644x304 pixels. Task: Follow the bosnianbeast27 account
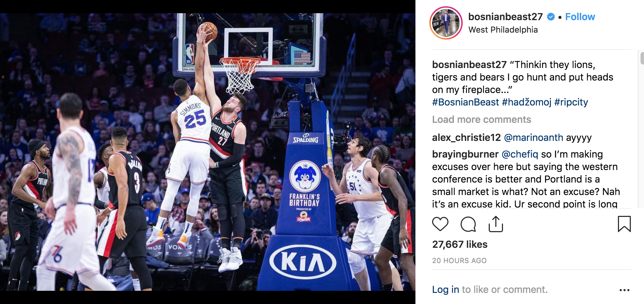(580, 17)
